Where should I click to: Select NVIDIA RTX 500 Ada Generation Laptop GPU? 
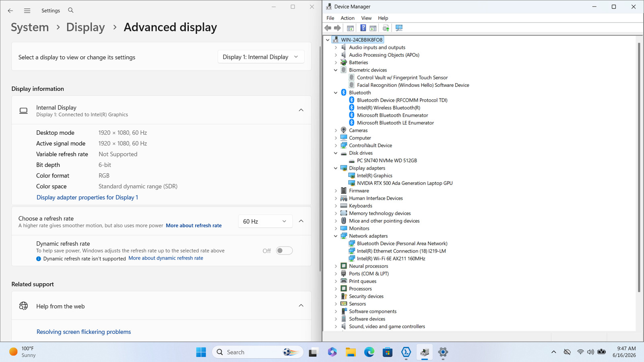pos(405,183)
